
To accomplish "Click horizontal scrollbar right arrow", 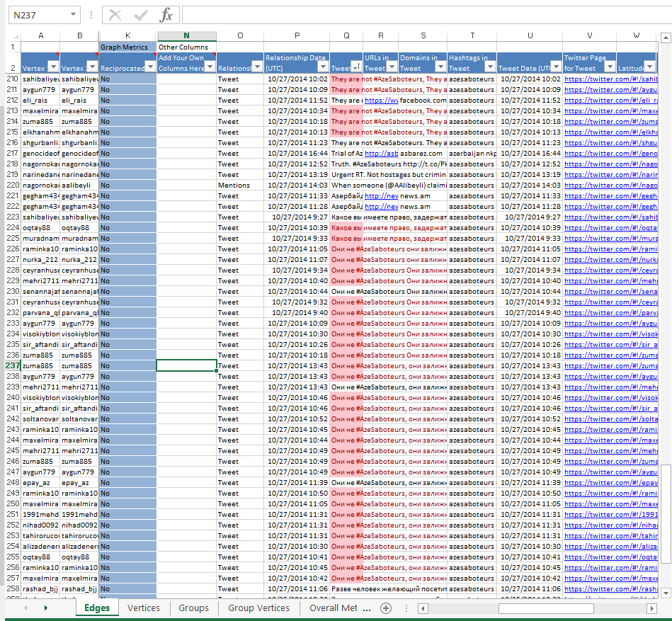I will click(651, 608).
